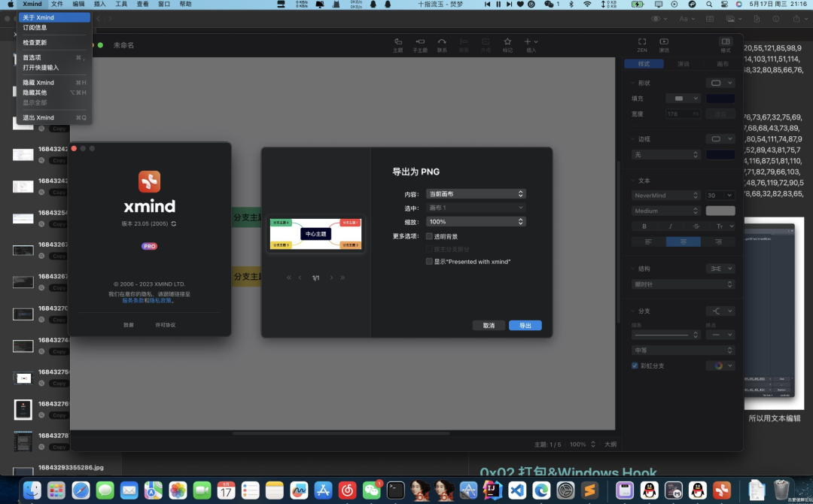Click 致谢 in About window

coord(129,325)
